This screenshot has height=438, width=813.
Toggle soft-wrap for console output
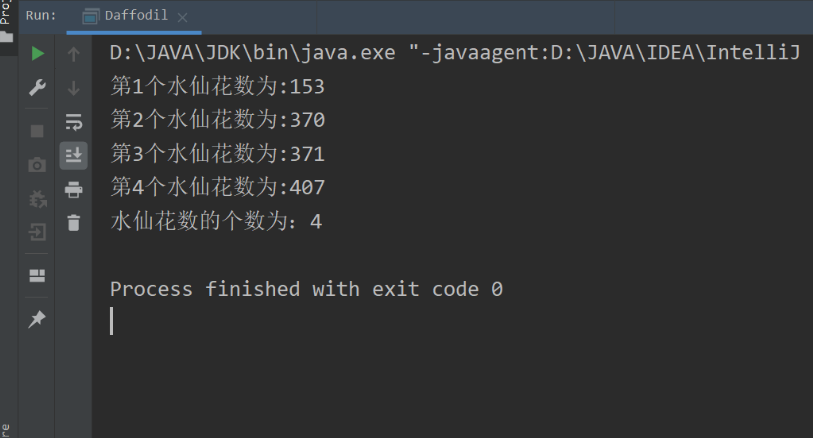point(74,122)
